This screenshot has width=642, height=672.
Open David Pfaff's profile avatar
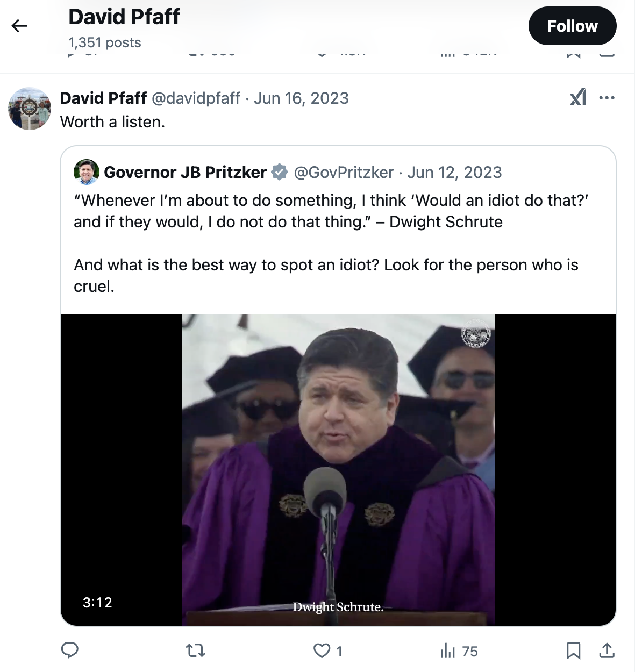30,109
